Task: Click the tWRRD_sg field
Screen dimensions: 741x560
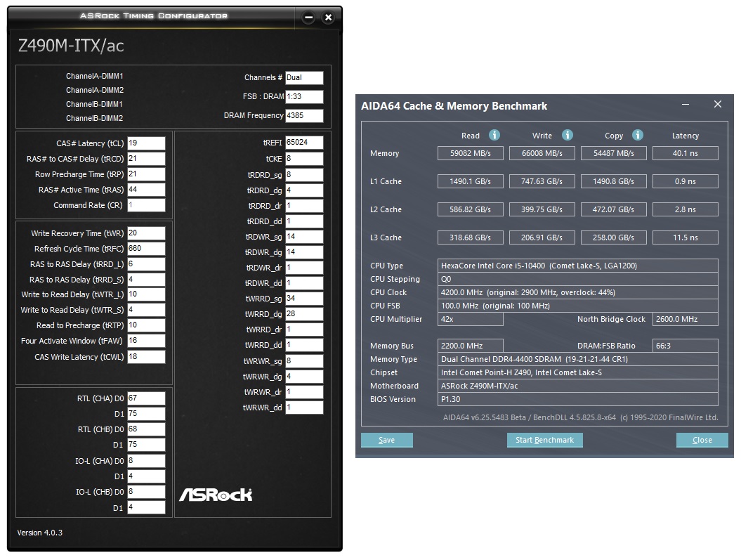Action: [x=304, y=299]
